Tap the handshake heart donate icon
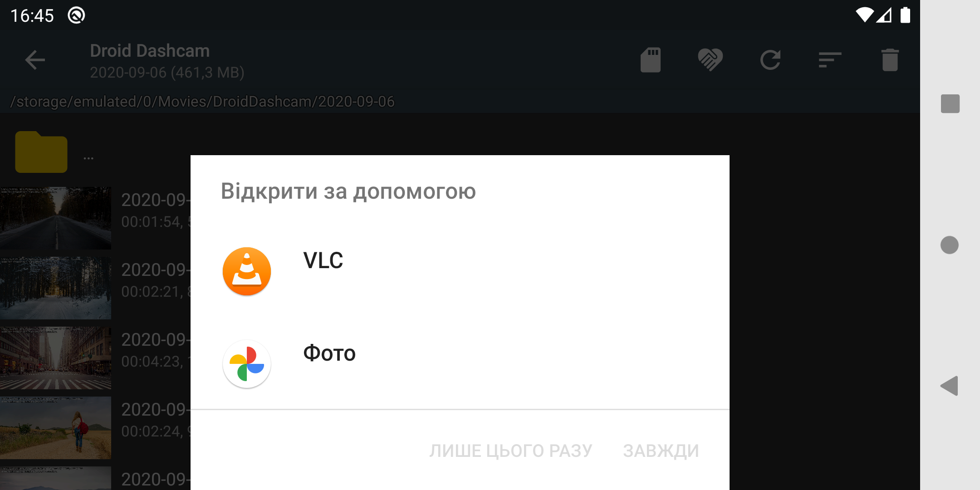Viewport: 980px width, 490px height. point(710,60)
